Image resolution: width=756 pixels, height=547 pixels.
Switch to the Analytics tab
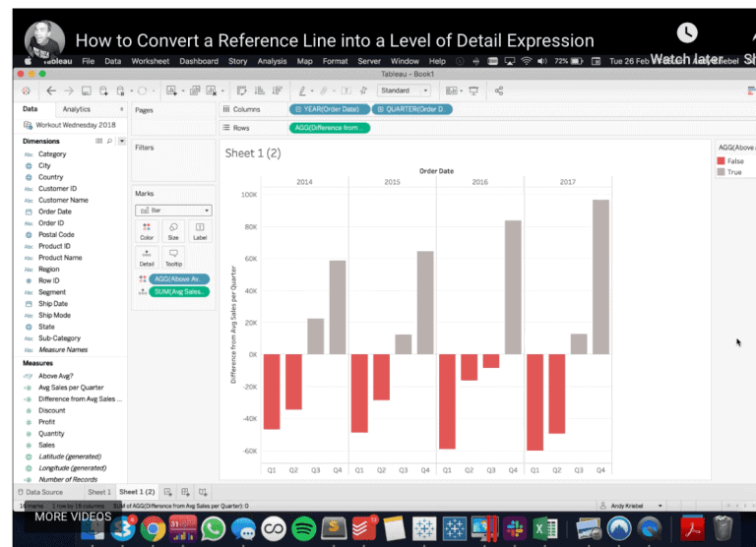pos(76,109)
